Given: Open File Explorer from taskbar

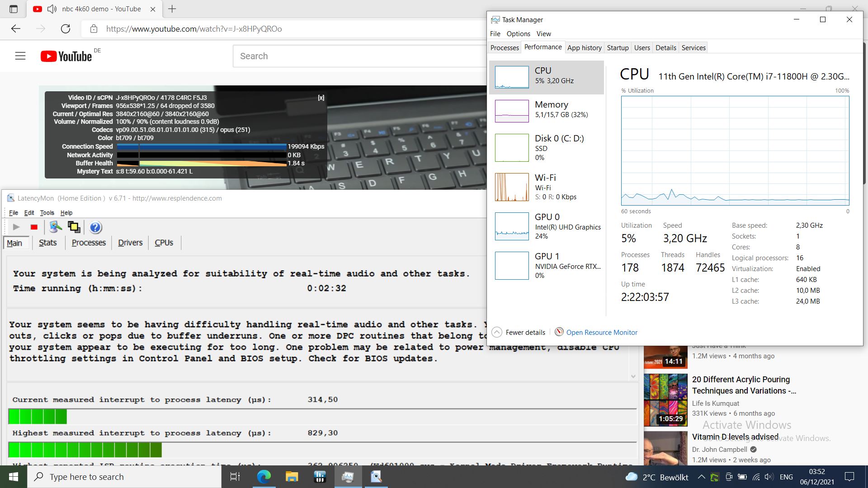Looking at the screenshot, I should [x=292, y=477].
